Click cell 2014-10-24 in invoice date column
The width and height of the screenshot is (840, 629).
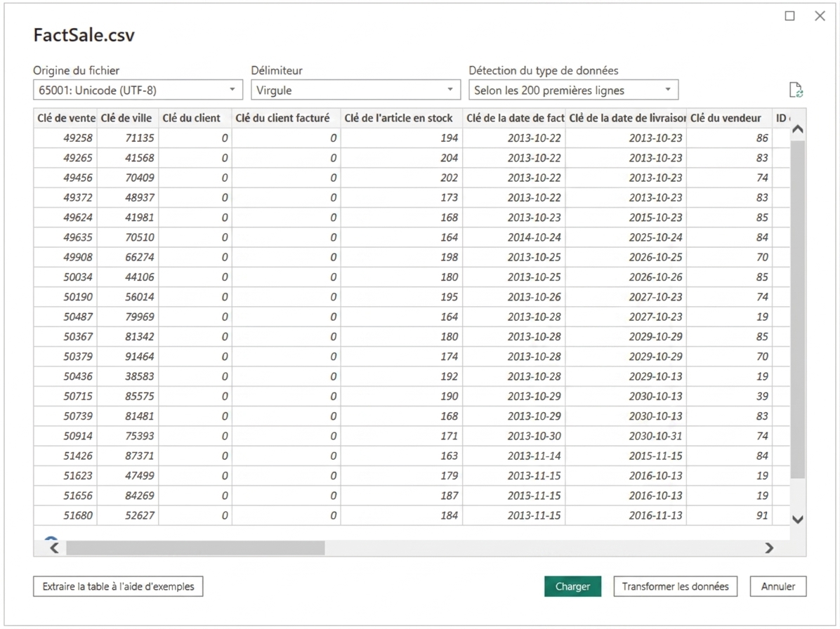513,237
